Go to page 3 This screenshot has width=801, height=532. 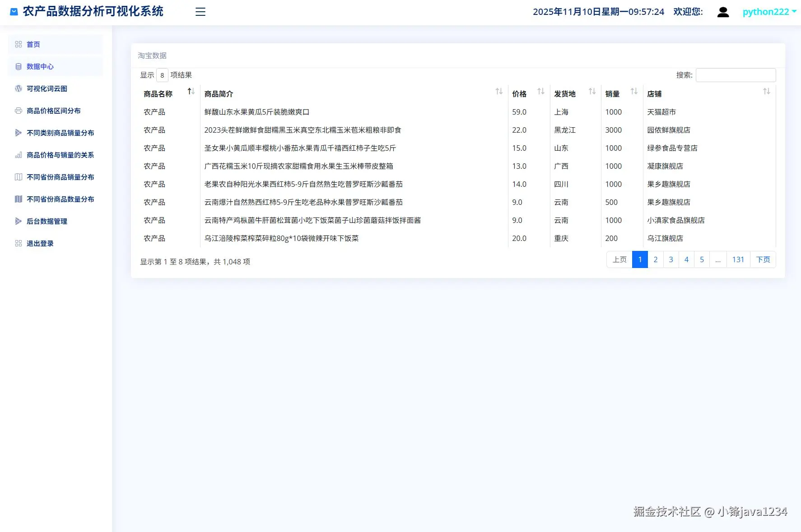[671, 259]
